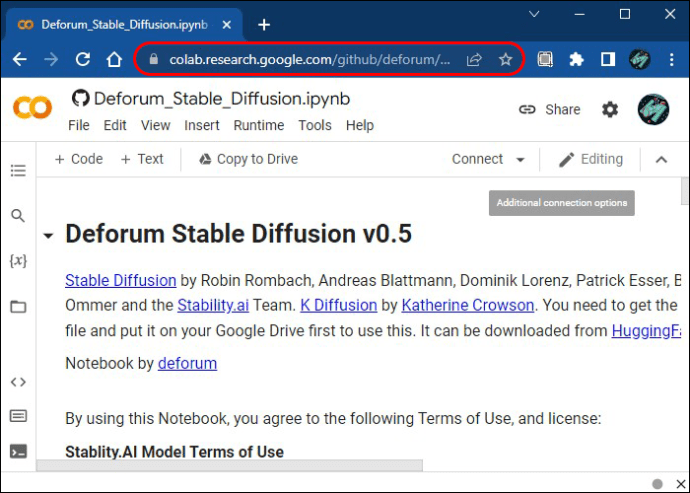690x493 pixels.
Task: Open notebook on GitHub via the GitHub icon
Action: pyautogui.click(x=81, y=98)
